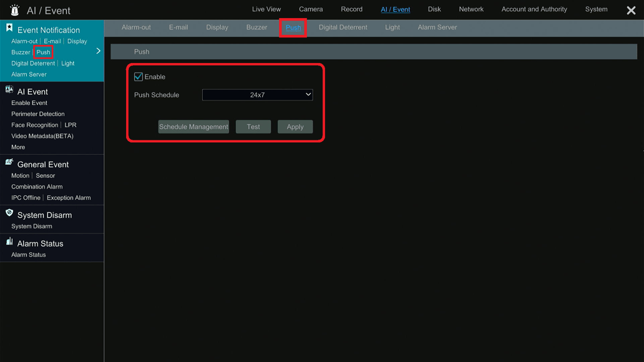Select Motion under General Event
Viewport: 644px width, 362px height.
[x=19, y=175]
